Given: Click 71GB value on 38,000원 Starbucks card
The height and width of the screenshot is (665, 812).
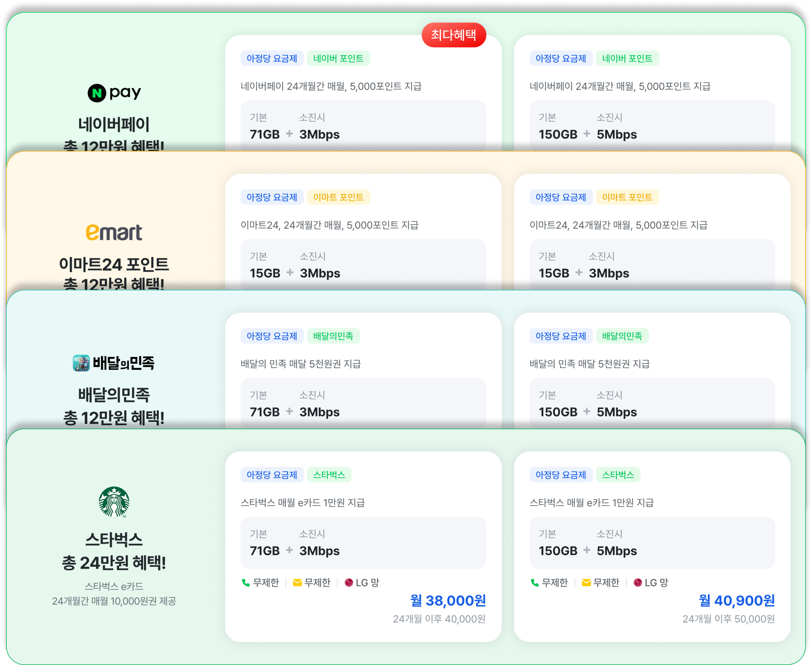Looking at the screenshot, I should pos(265,551).
